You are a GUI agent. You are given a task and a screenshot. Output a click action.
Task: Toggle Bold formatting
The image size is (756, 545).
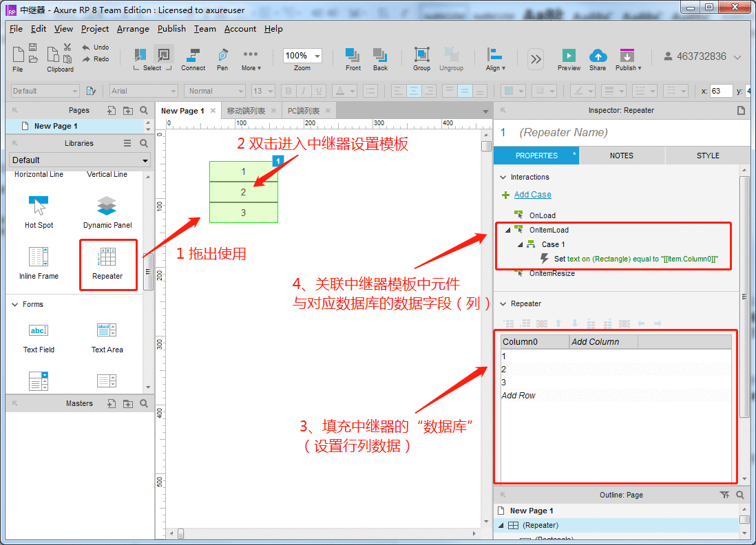[x=288, y=91]
